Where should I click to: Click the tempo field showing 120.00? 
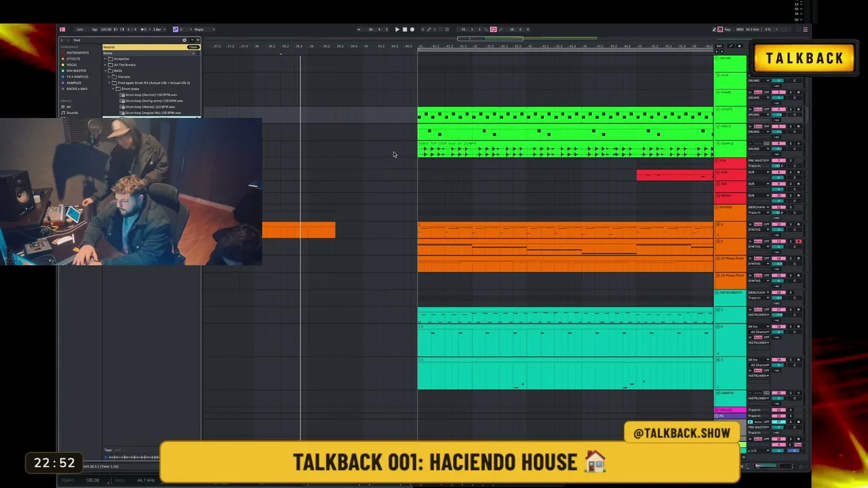pos(106,29)
